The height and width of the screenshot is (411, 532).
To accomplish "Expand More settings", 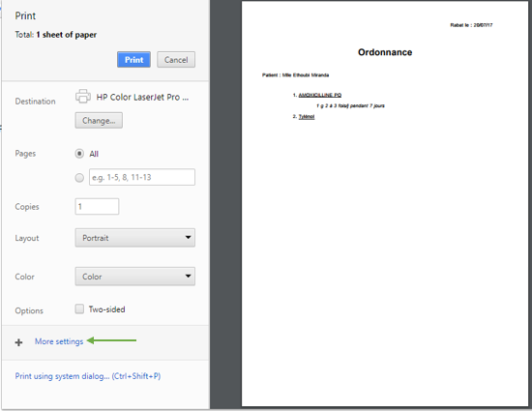I will [59, 341].
